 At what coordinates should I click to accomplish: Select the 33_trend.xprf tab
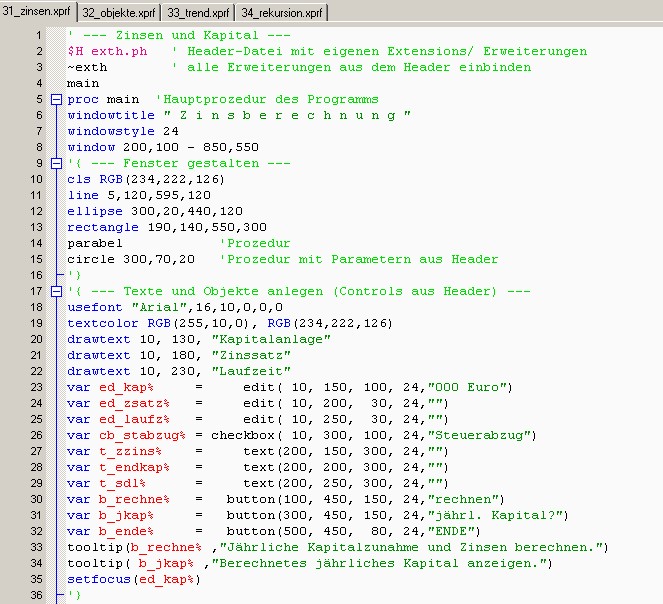click(x=198, y=14)
